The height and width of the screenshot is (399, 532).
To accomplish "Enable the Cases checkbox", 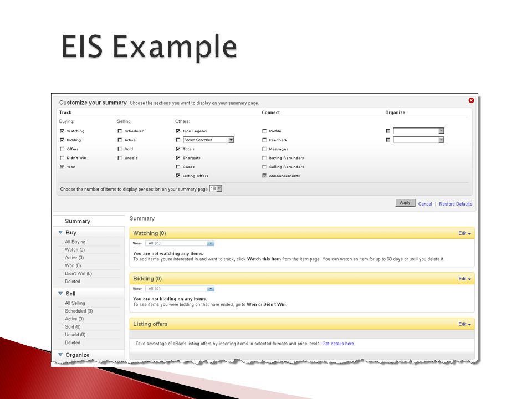I will pos(178,167).
